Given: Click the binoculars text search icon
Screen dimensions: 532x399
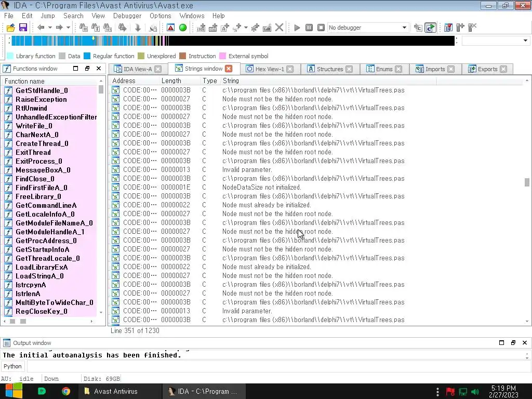Looking at the screenshot, I should pos(96,28).
